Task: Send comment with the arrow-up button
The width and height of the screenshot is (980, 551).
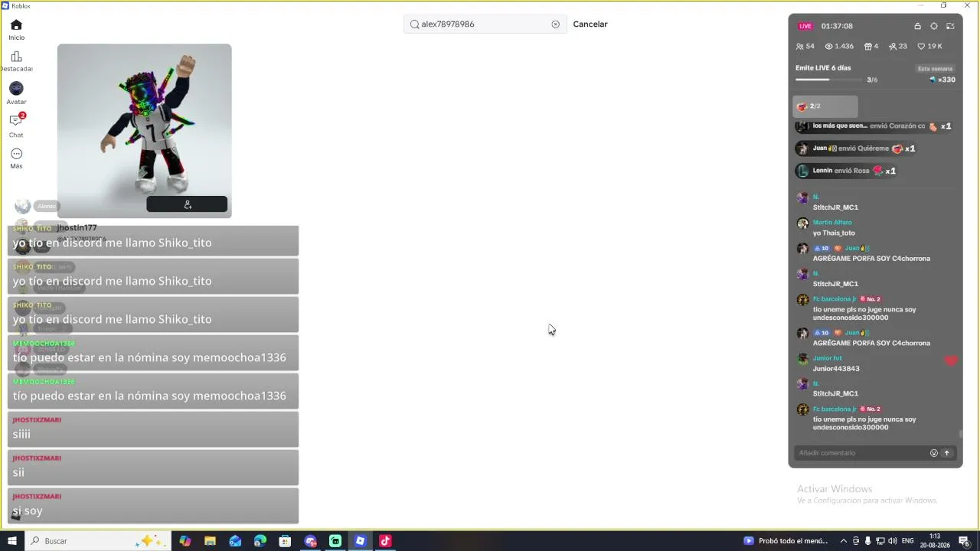Action: [946, 453]
